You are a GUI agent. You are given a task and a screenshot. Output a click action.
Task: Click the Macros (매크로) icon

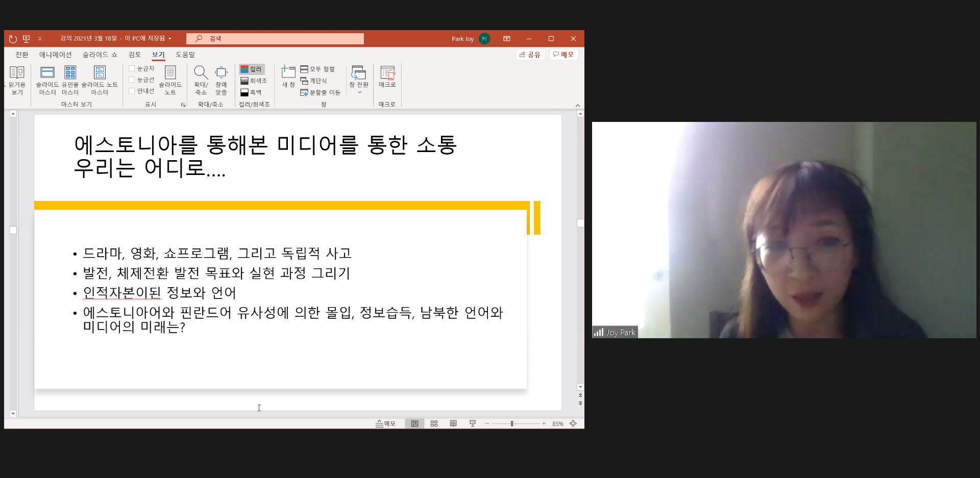[x=387, y=77]
